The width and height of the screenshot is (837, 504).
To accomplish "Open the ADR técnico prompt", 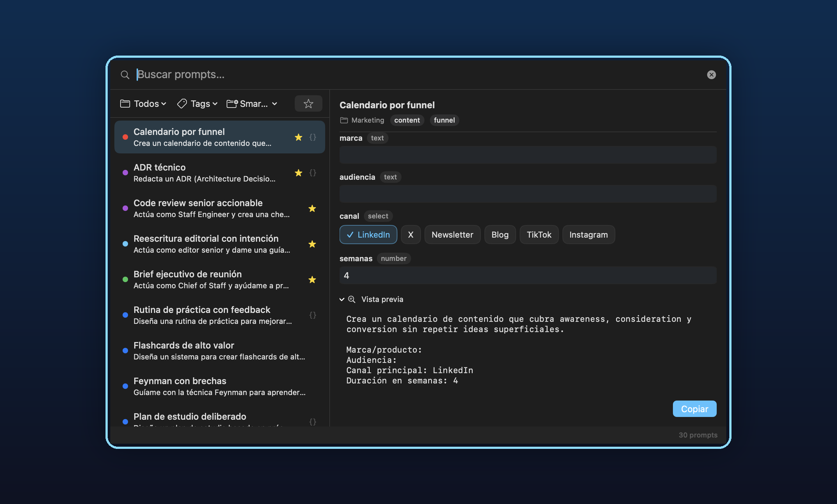I will [x=220, y=173].
